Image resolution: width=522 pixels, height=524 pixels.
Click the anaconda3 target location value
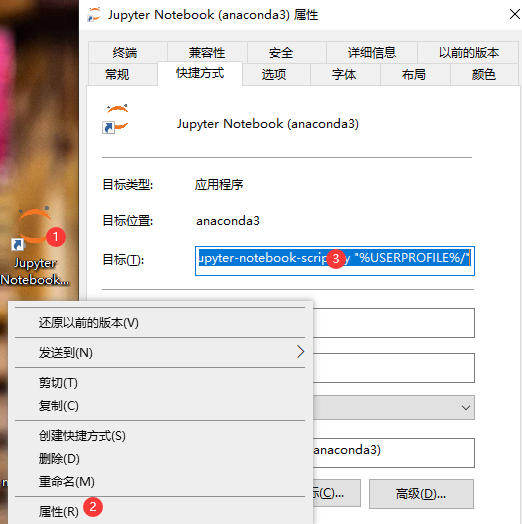pos(228,221)
